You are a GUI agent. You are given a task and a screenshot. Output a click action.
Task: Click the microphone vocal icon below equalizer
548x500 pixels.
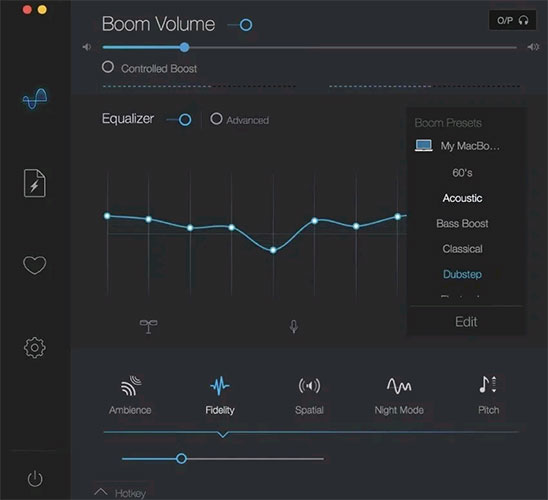coord(294,327)
